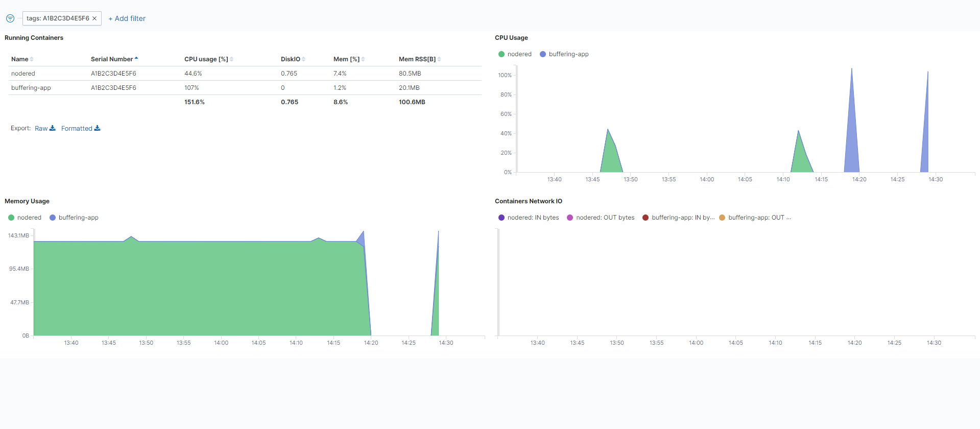The height and width of the screenshot is (429, 980).
Task: Click the 8.6% Mem total
Action: 341,102
